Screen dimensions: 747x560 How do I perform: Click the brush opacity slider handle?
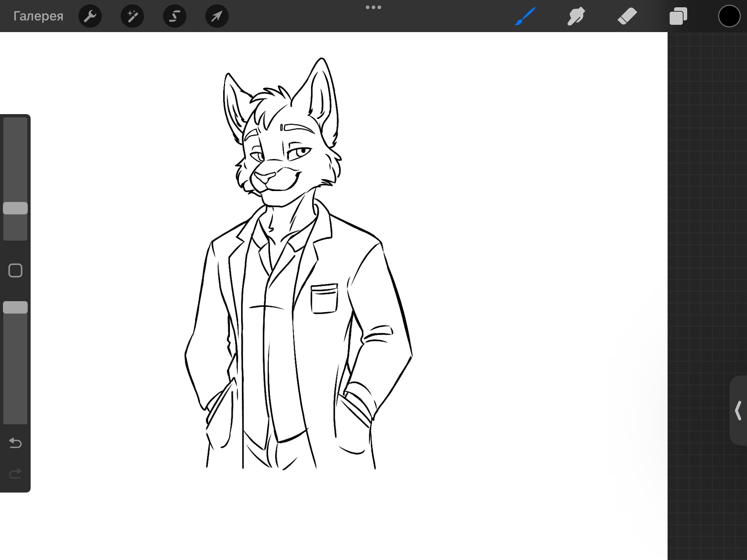click(x=15, y=307)
